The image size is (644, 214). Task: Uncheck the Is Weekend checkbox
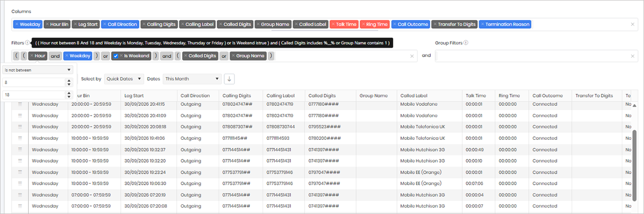pos(116,56)
